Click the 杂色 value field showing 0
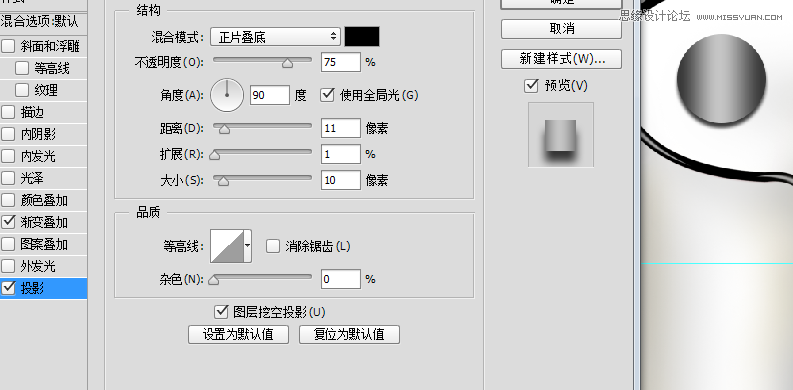 (x=340, y=279)
